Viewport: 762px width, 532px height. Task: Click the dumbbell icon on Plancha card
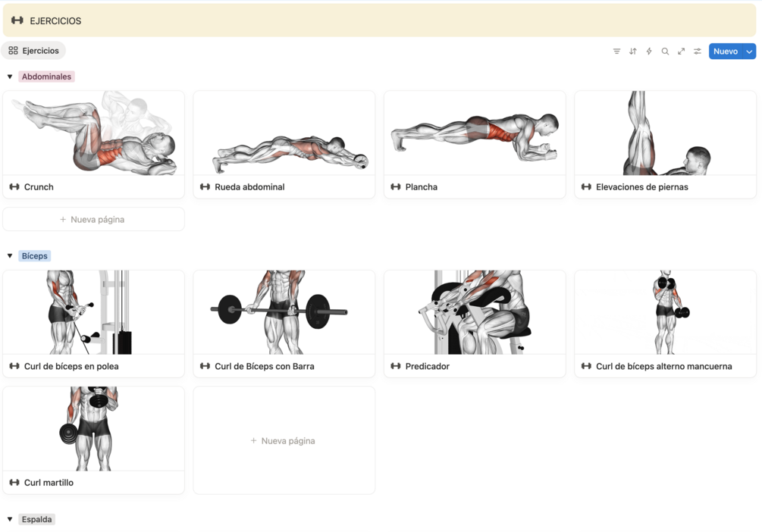396,186
